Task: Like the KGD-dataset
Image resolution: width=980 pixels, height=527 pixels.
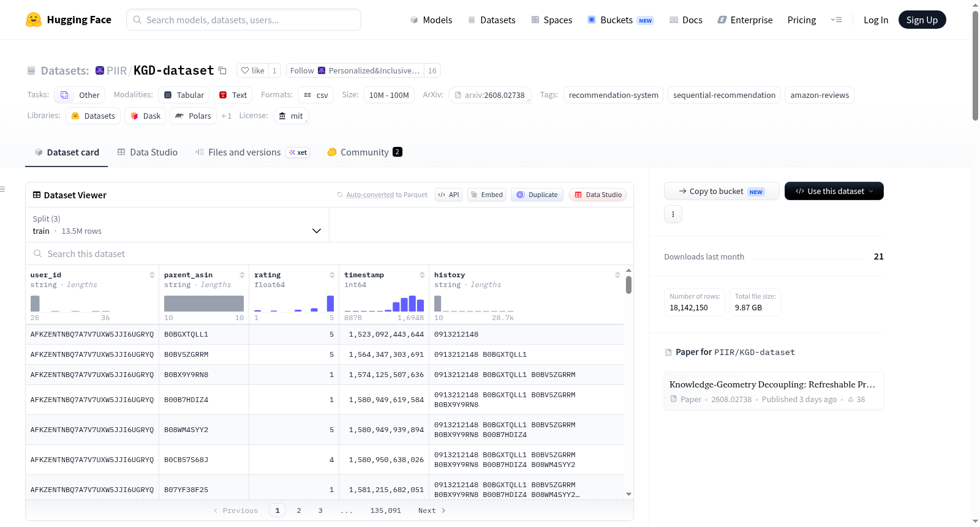Action: tap(252, 71)
